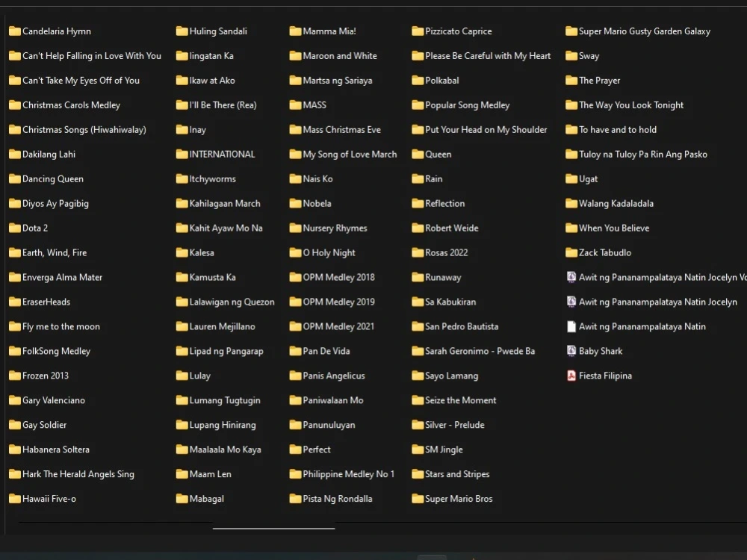Select "Sarah Geronimo - Pwede Ba" folder name
Screen dimensions: 747x560
480,351
